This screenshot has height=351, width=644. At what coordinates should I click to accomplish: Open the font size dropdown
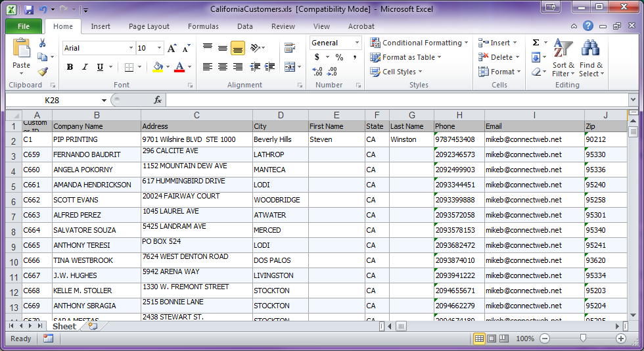coord(159,48)
